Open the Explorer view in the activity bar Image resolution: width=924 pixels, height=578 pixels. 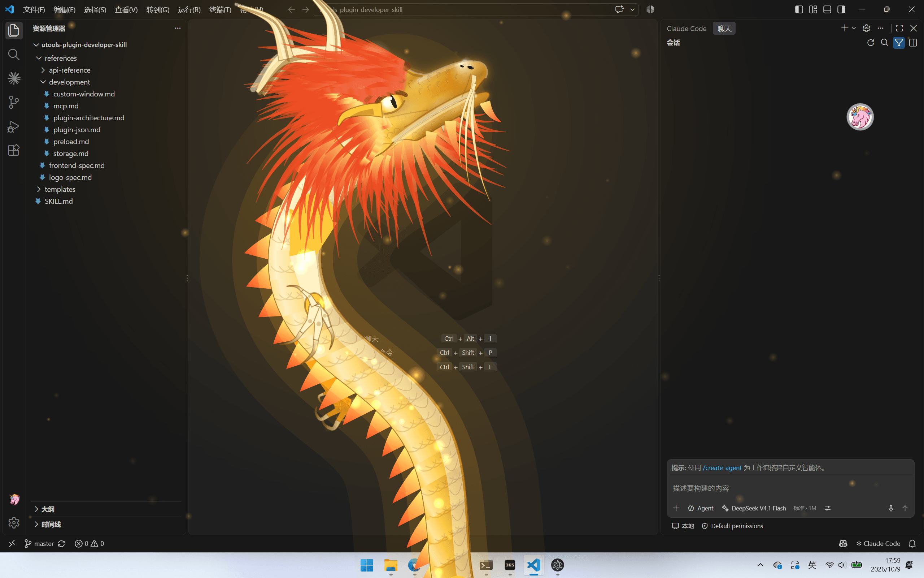(14, 31)
